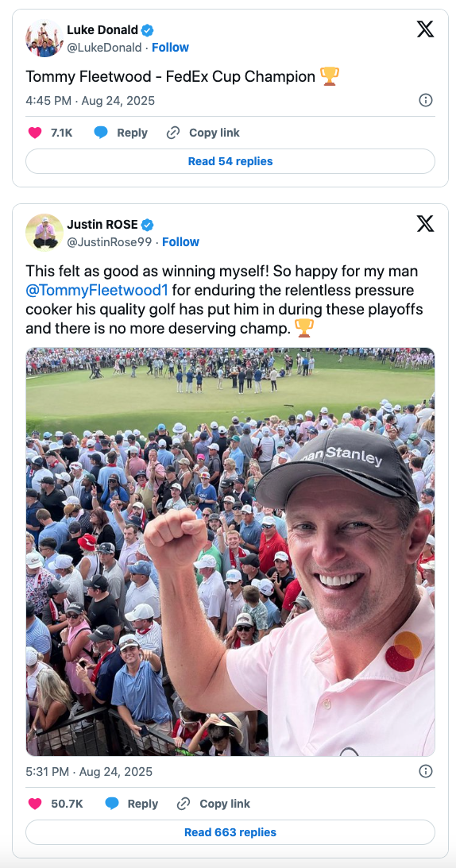The image size is (456, 868).
Task: Read 54 replies on Luke Donald's tweet
Action: pos(230,162)
